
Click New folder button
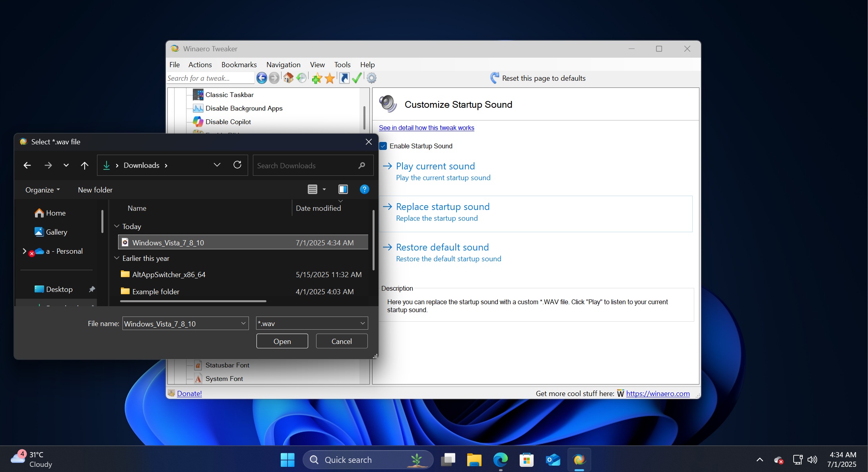point(95,190)
